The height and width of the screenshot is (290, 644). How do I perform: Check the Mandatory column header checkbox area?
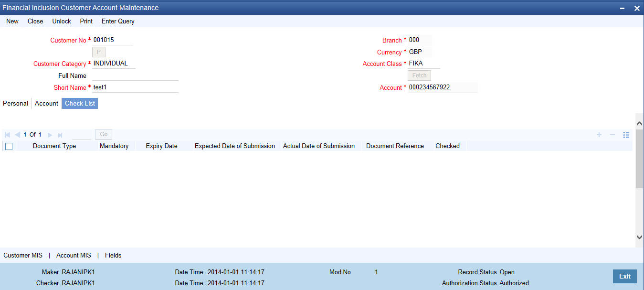point(114,146)
